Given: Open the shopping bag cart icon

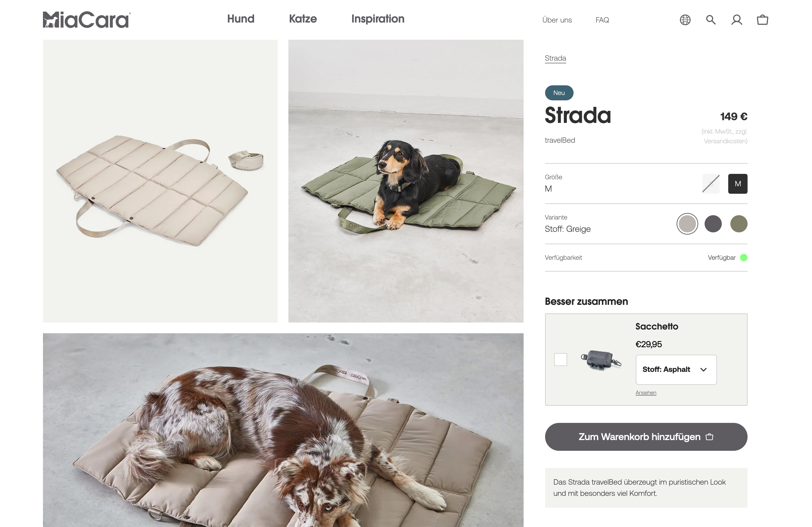Looking at the screenshot, I should (763, 20).
